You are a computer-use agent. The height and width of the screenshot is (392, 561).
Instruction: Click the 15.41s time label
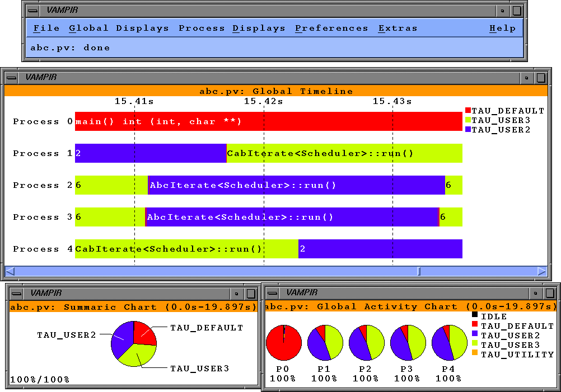point(134,101)
